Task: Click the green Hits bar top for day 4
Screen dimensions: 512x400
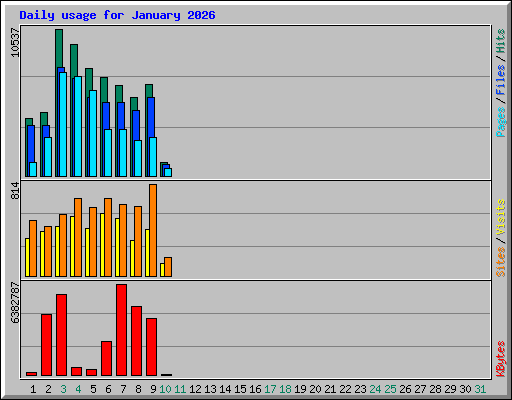Action: coord(74,60)
